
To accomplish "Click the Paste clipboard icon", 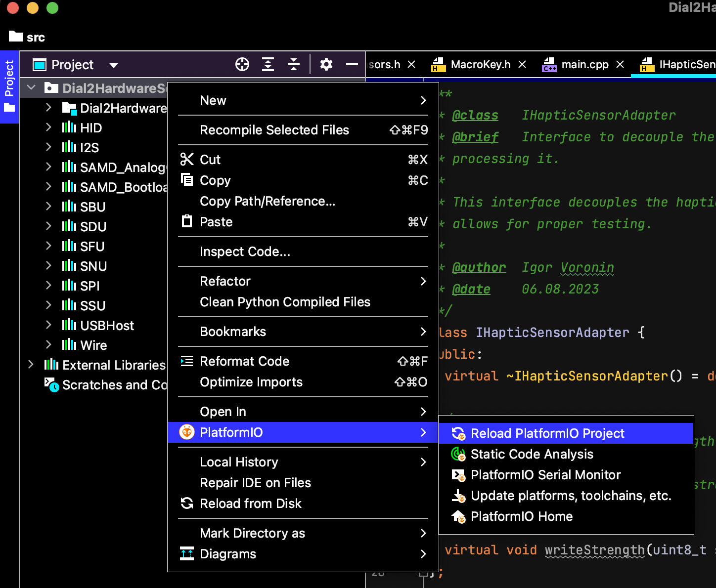I will click(187, 221).
